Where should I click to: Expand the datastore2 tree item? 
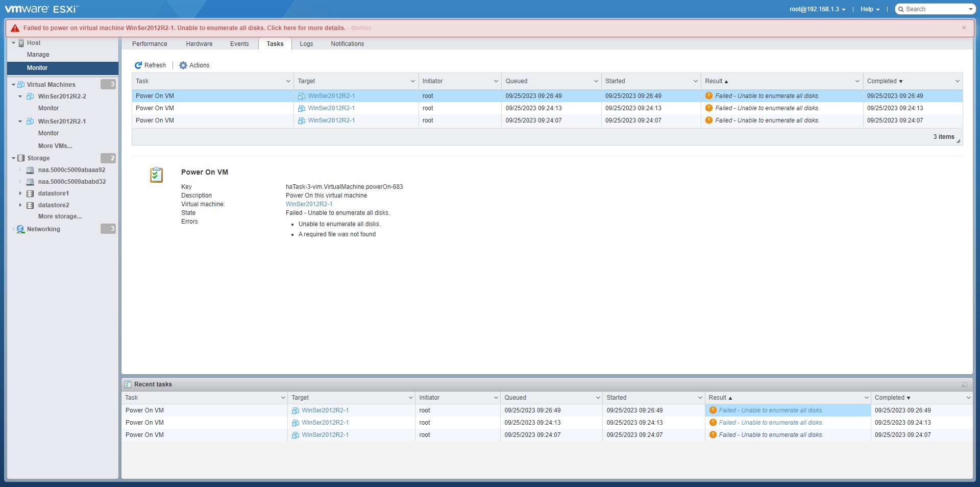[x=20, y=205]
